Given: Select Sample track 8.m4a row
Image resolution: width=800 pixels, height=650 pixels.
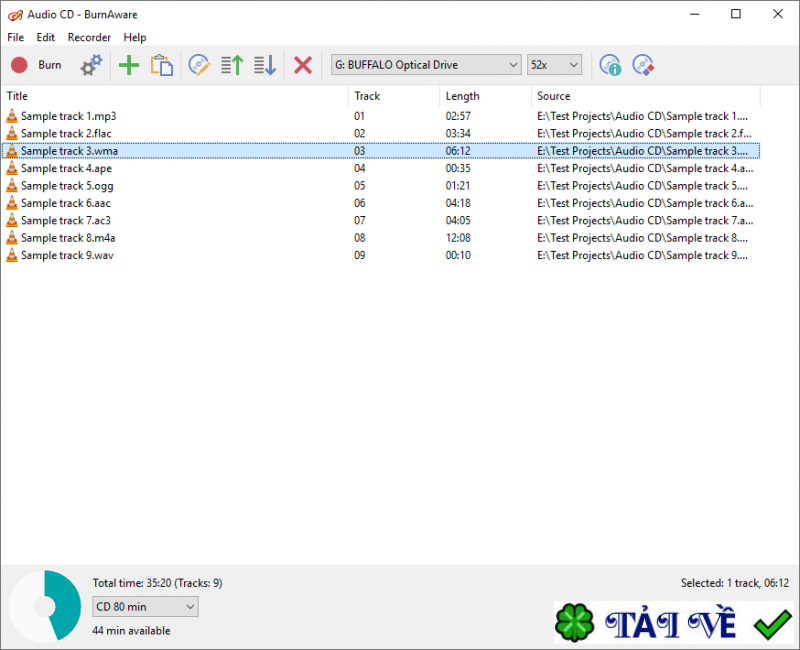Looking at the screenshot, I should tap(381, 237).
